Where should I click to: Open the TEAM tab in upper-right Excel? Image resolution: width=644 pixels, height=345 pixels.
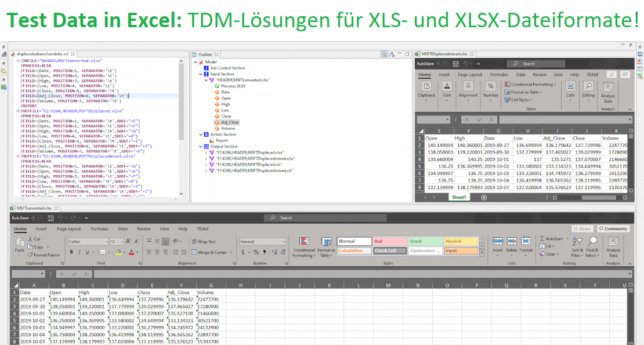592,75
